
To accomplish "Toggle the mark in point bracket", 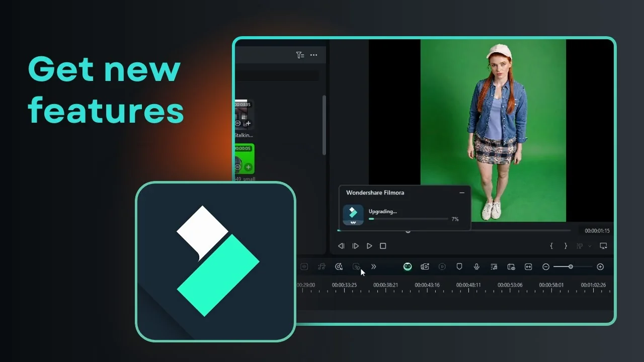I will 551,246.
